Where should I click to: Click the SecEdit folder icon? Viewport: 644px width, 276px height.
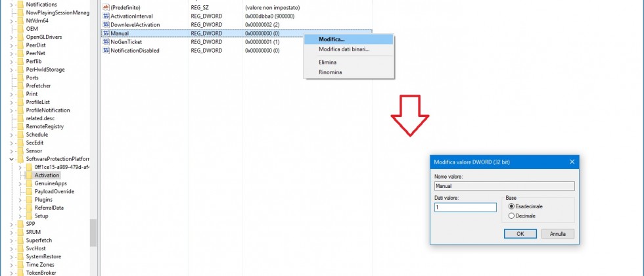[20, 143]
